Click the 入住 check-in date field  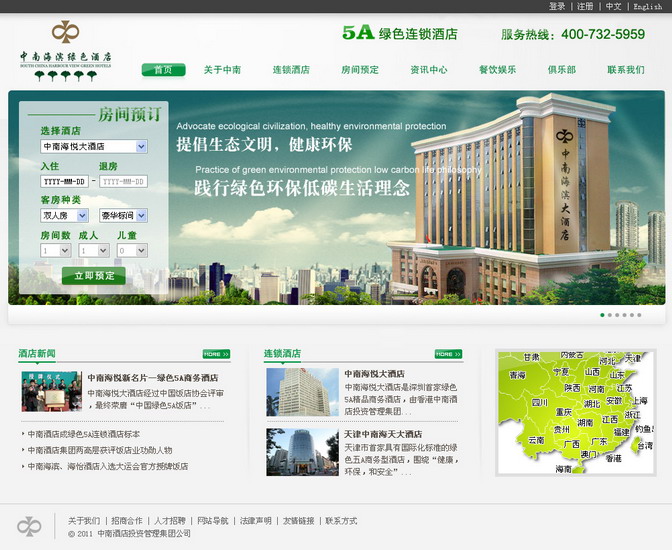tap(64, 181)
